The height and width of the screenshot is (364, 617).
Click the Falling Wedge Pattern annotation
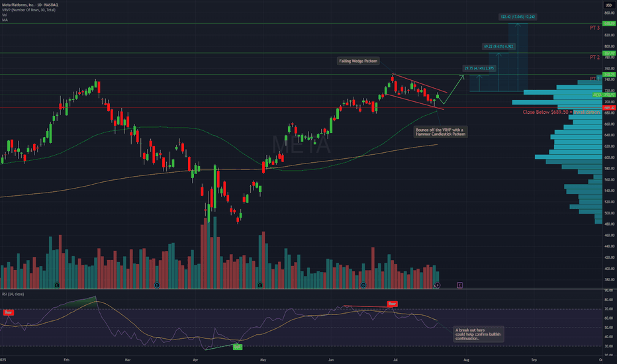(358, 61)
